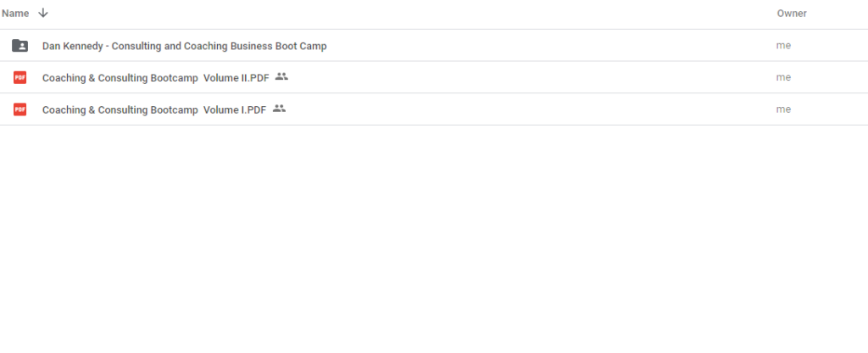Click owner "me" in the Dan Kennedy row

(x=783, y=46)
